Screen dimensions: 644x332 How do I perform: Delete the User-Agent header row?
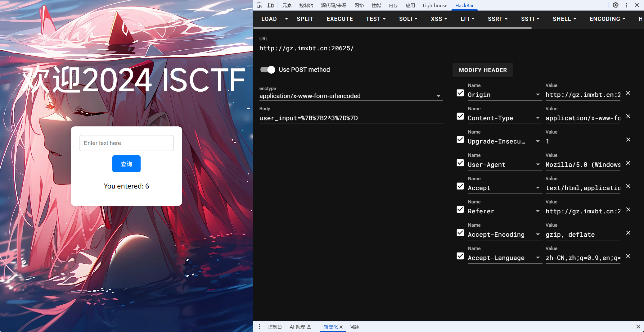(x=628, y=163)
